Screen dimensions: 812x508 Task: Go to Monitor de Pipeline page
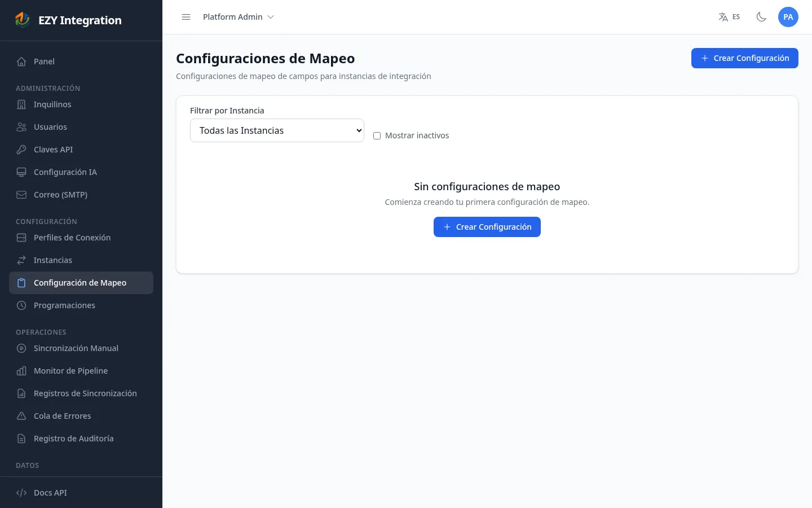[81, 371]
